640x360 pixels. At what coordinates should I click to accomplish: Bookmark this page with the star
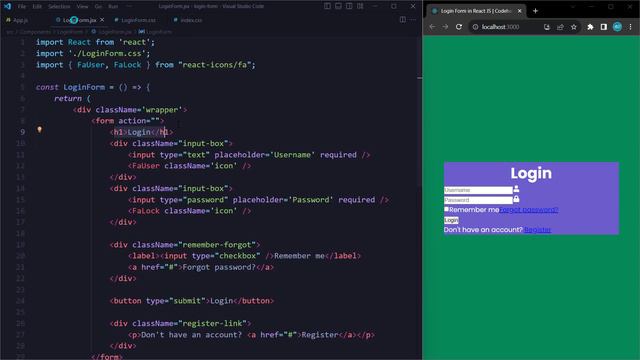574,27
